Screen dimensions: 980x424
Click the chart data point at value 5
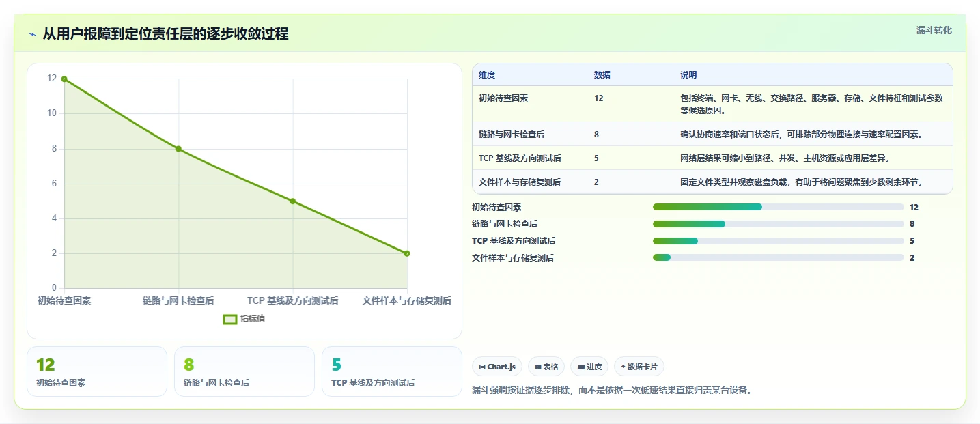click(293, 201)
